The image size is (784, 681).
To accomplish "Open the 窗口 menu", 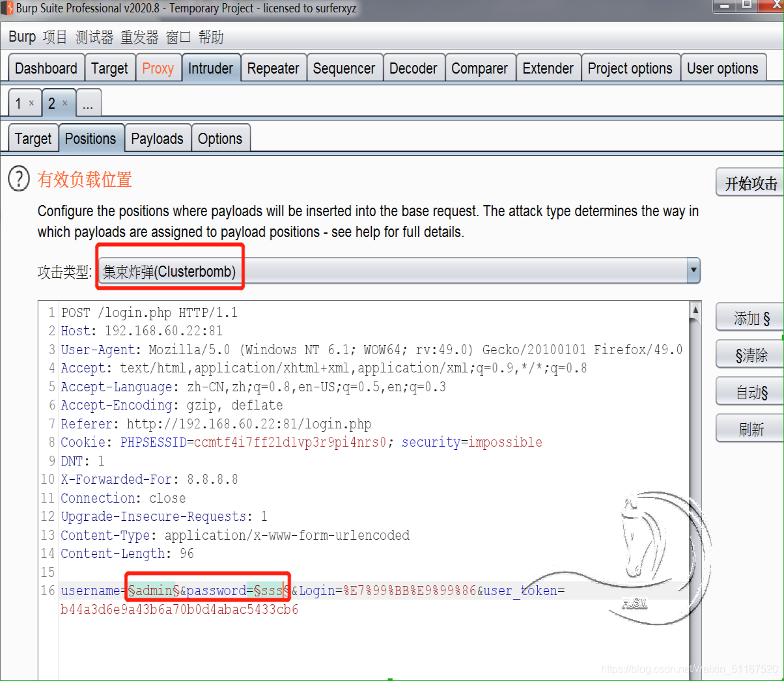I will click(x=178, y=37).
